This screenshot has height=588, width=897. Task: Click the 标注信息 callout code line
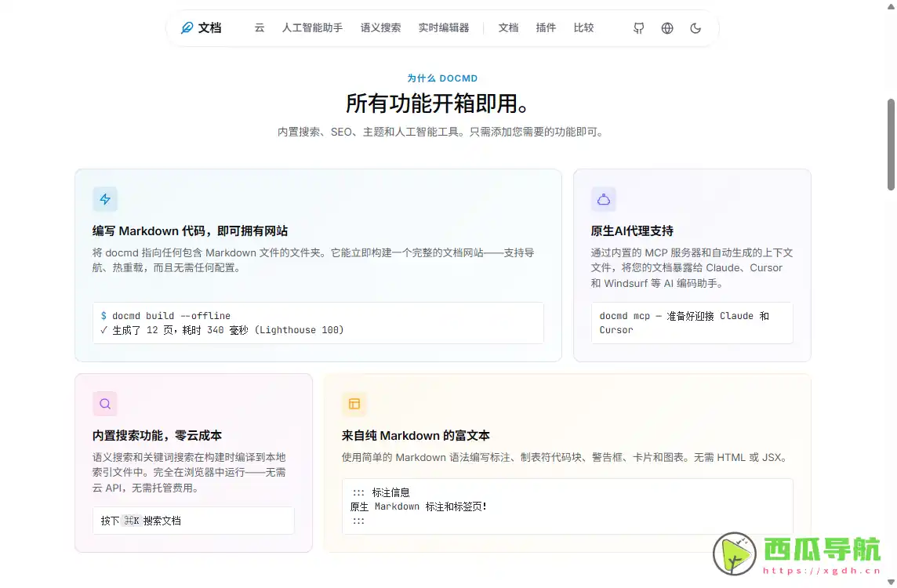point(380,492)
